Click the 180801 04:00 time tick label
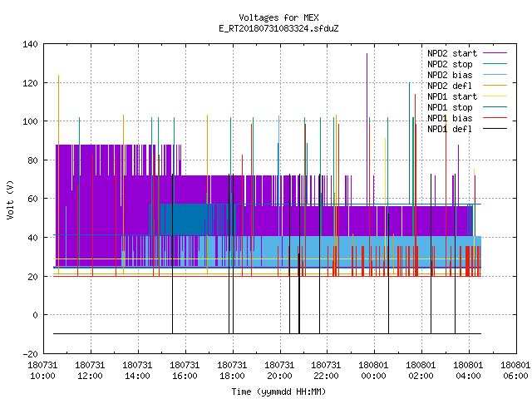This screenshot has height=399, width=532. point(468,371)
